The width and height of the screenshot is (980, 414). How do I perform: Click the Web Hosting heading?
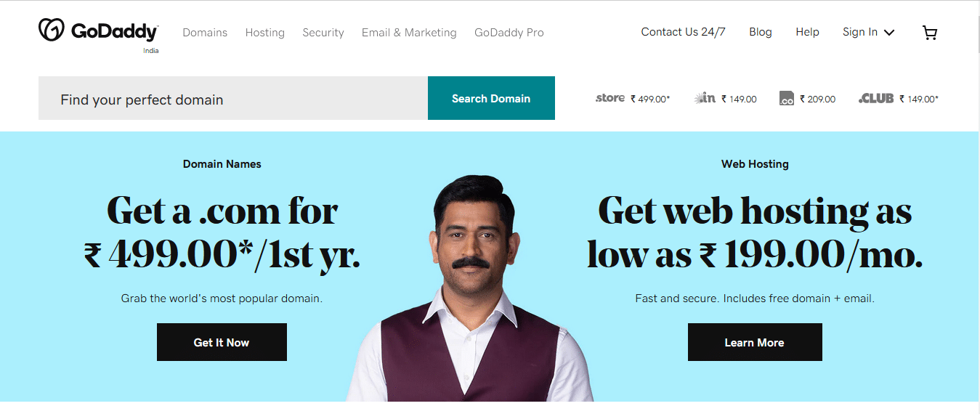(x=755, y=164)
